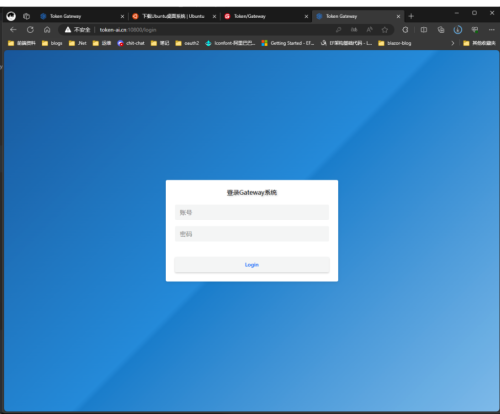Click the account input field
The width and height of the screenshot is (500, 414).
[x=252, y=212]
